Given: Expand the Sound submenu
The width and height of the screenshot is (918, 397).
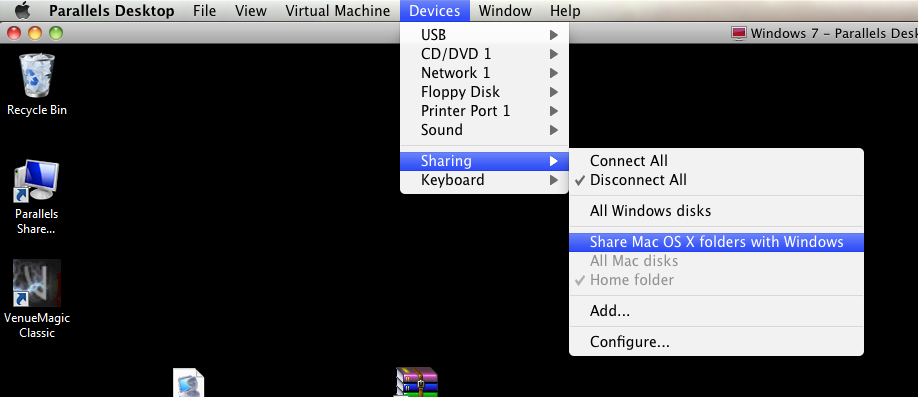Looking at the screenshot, I should [484, 129].
